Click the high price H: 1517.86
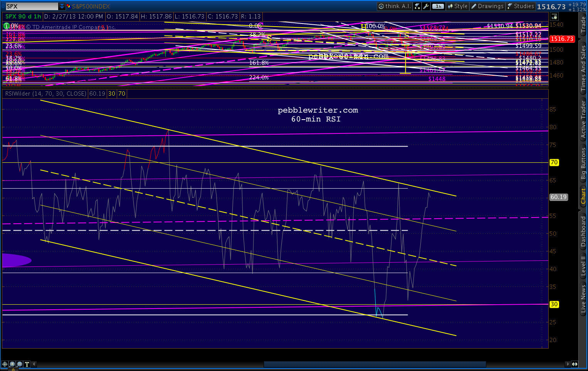Screen dimensions: 588x371 (156, 17)
